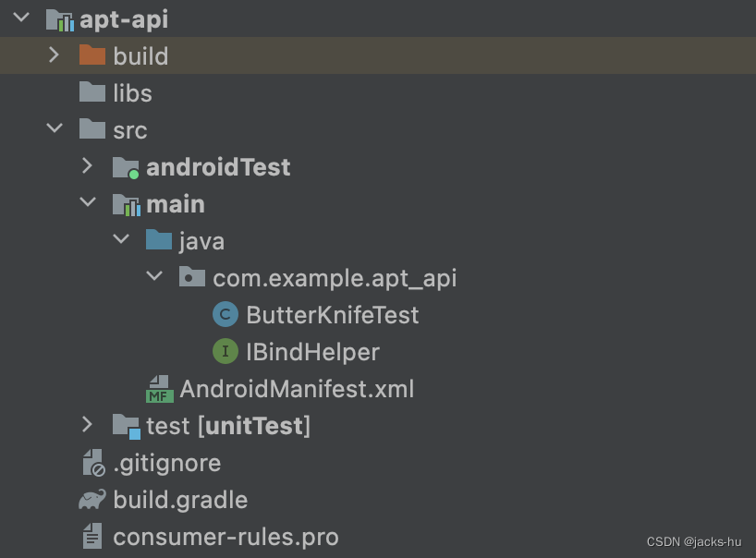Click the ButterKnifeTest class icon
This screenshot has height=558, width=756.
(225, 315)
